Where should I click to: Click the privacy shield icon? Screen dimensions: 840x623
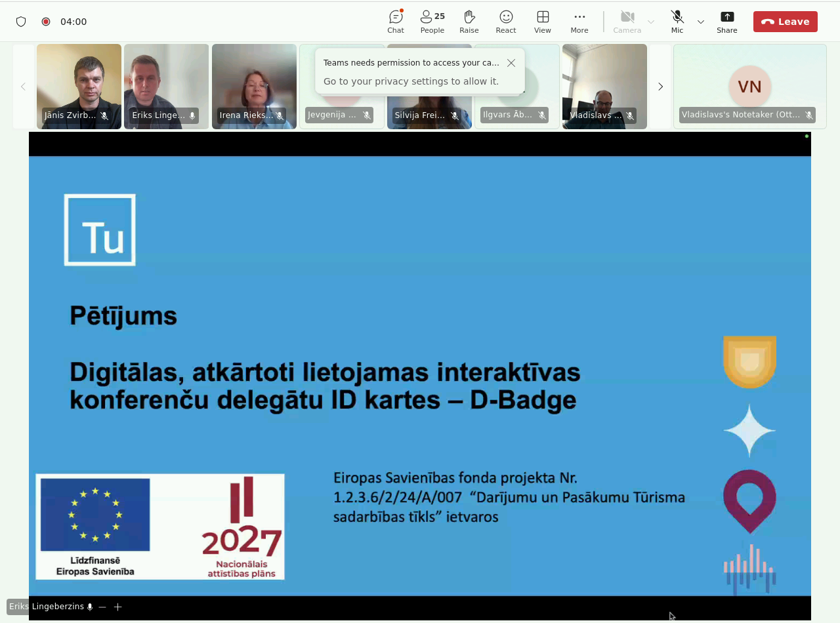[x=21, y=22]
